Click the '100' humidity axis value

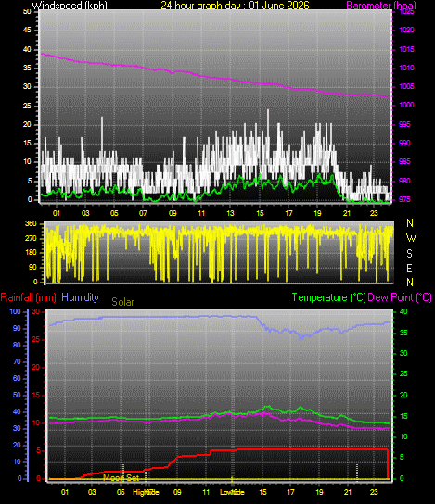click(x=16, y=311)
